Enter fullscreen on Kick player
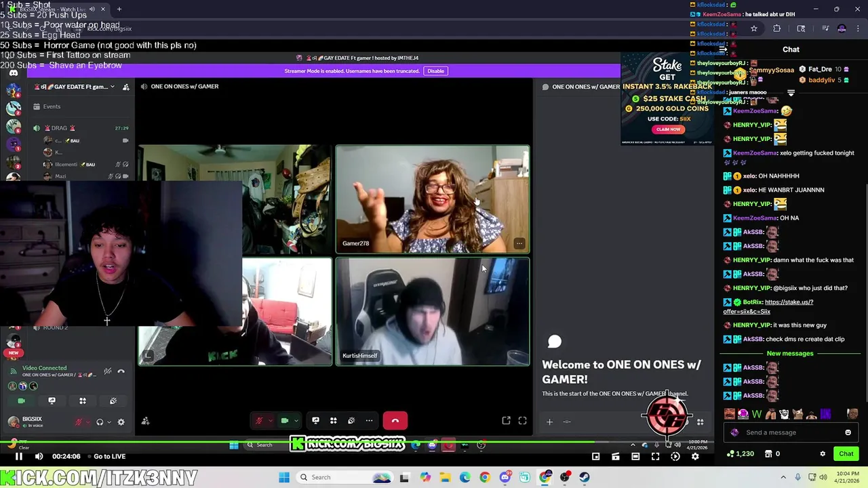This screenshot has width=868, height=488. pyautogui.click(x=655, y=457)
